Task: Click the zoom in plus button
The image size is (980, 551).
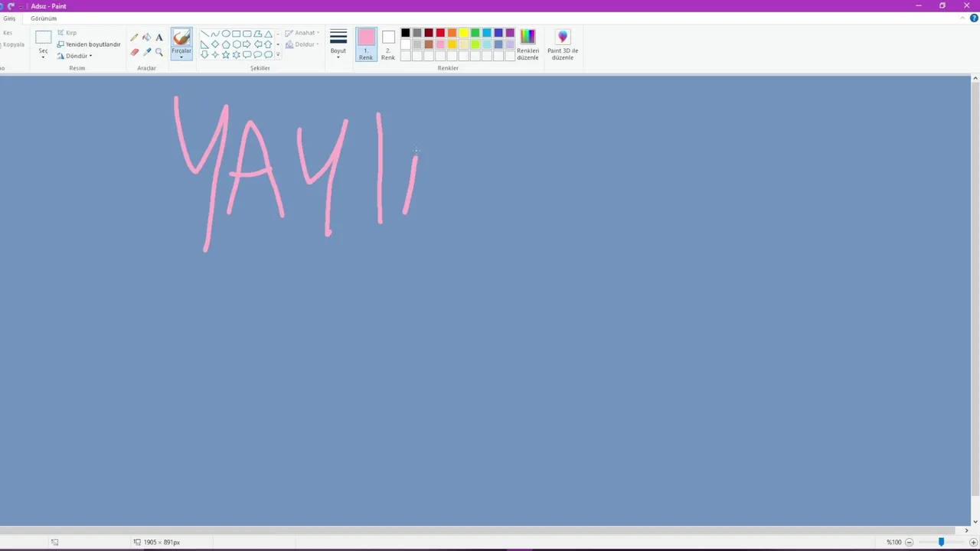Action: pos(973,542)
